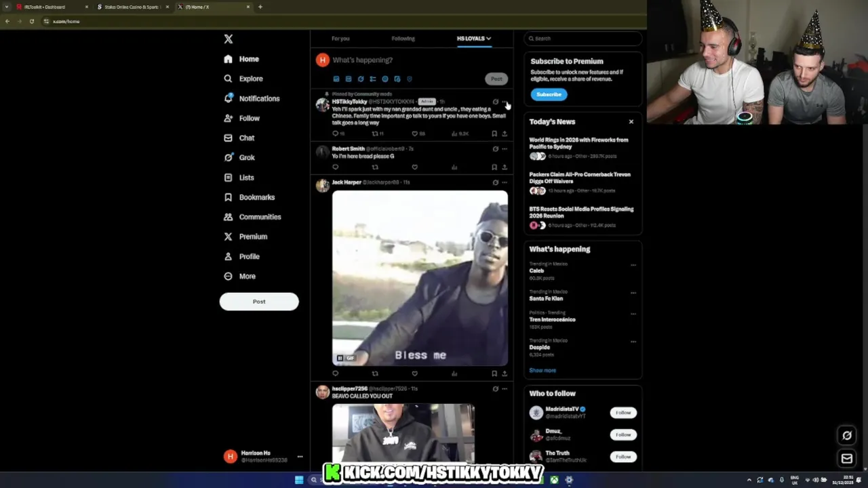Share Jack Harper's post
This screenshot has width=868, height=488.
tap(504, 373)
